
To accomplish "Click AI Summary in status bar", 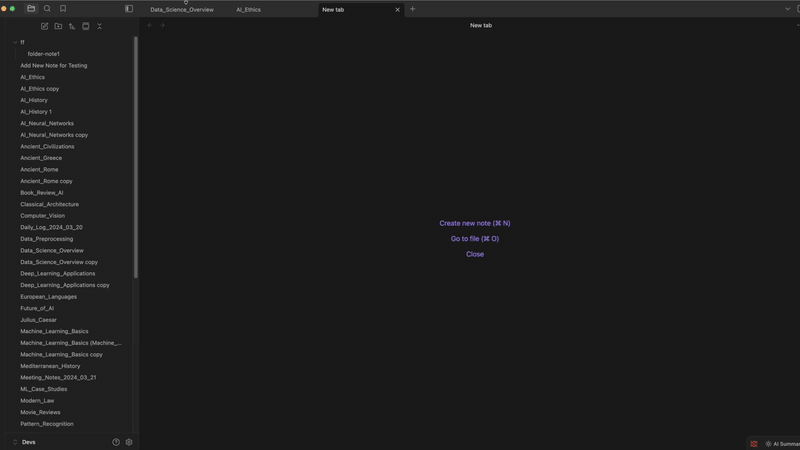I will 783,444.
